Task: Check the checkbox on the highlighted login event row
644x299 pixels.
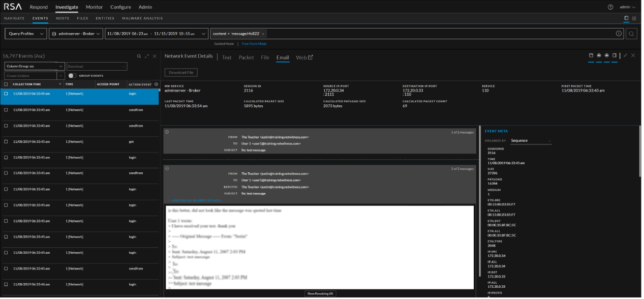Action: [x=7, y=94]
